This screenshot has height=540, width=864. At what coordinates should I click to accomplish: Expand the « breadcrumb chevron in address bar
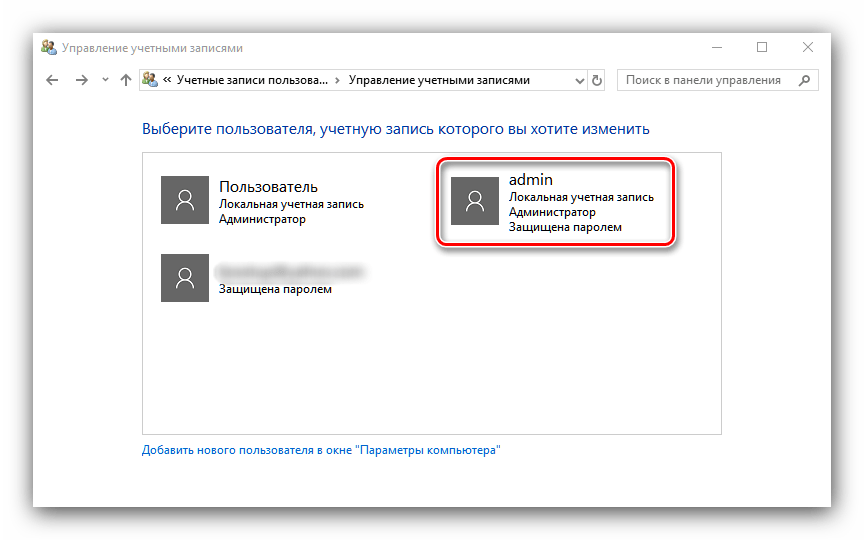pyautogui.click(x=167, y=80)
